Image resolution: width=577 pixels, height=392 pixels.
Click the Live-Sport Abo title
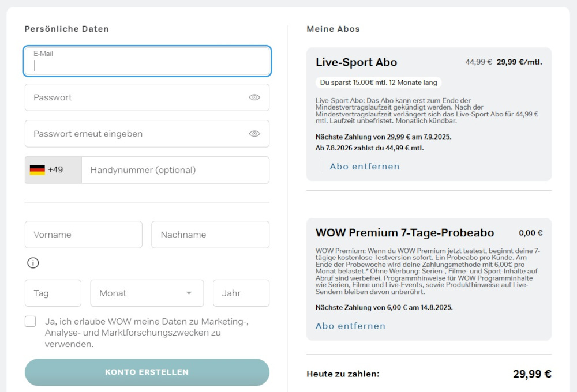tap(356, 62)
